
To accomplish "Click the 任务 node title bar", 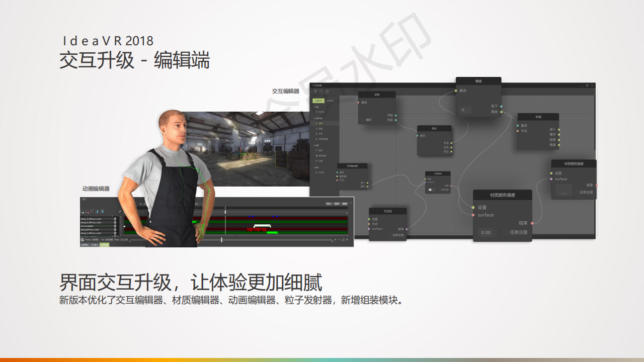I will pos(377,95).
